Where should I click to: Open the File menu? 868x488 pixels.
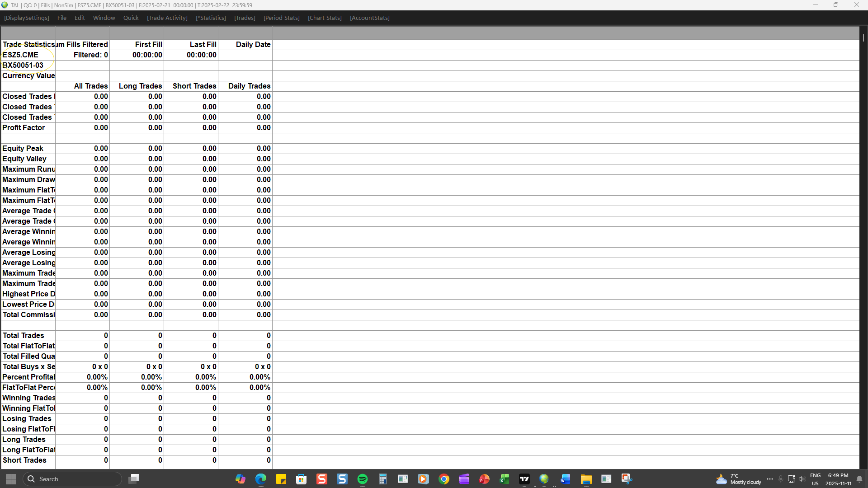pyautogui.click(x=62, y=18)
